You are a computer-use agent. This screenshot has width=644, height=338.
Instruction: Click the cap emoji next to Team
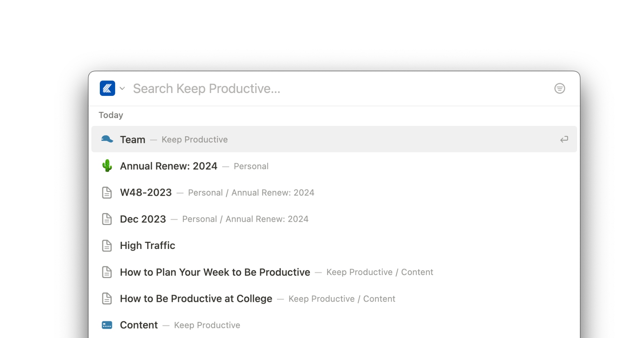coord(107,139)
